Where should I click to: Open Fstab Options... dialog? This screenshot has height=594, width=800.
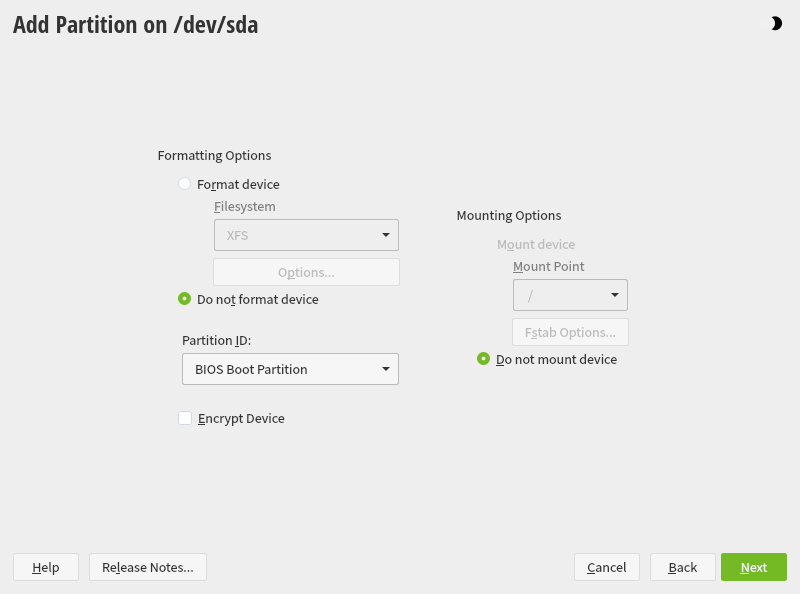pos(570,332)
